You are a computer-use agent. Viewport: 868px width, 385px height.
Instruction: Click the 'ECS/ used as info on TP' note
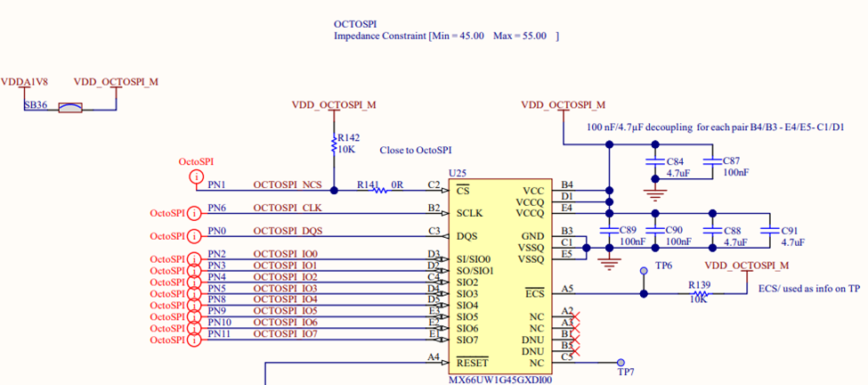810,289
